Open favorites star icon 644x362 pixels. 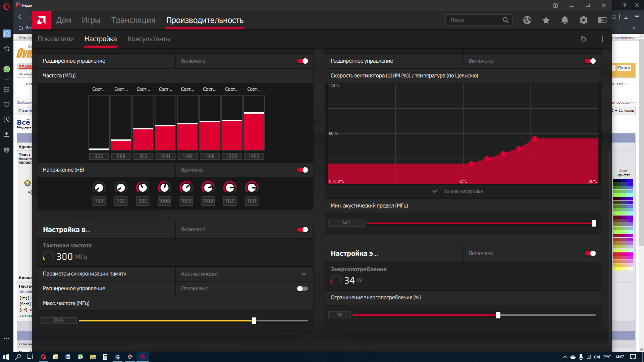pyautogui.click(x=546, y=20)
